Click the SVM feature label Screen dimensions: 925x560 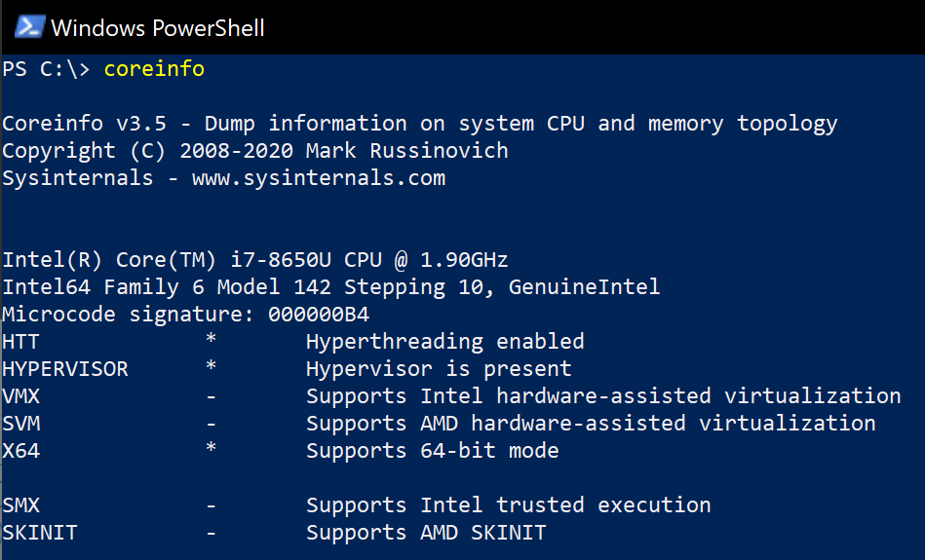click(21, 424)
